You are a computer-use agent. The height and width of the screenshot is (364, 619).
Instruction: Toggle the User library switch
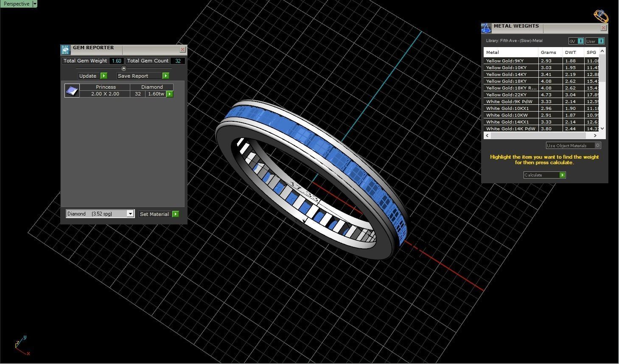[601, 41]
